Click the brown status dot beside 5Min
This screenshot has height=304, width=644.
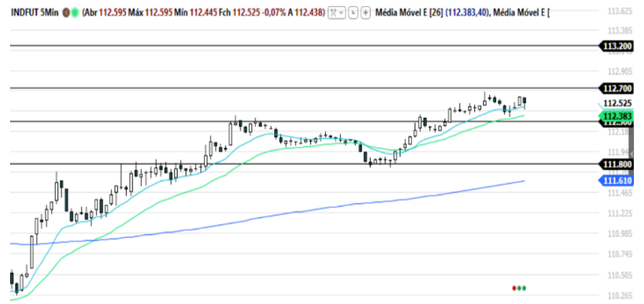[x=66, y=13]
